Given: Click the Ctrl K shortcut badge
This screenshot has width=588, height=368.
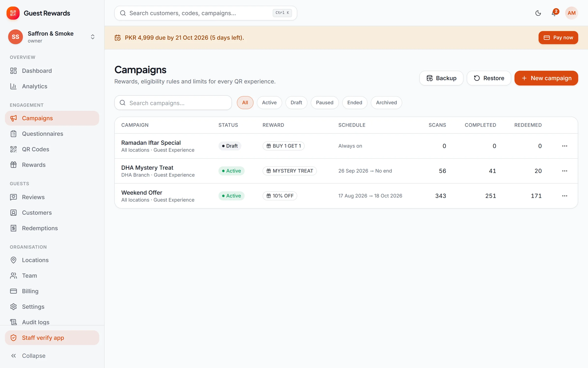Looking at the screenshot, I should pyautogui.click(x=282, y=13).
